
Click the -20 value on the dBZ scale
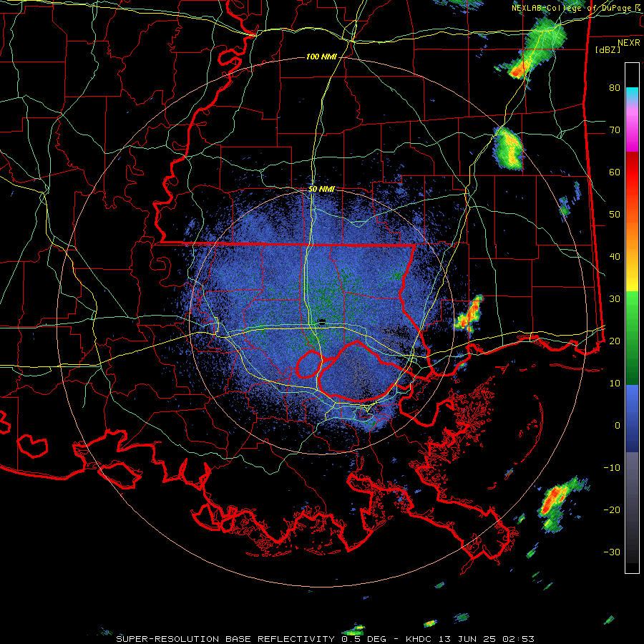point(612,510)
